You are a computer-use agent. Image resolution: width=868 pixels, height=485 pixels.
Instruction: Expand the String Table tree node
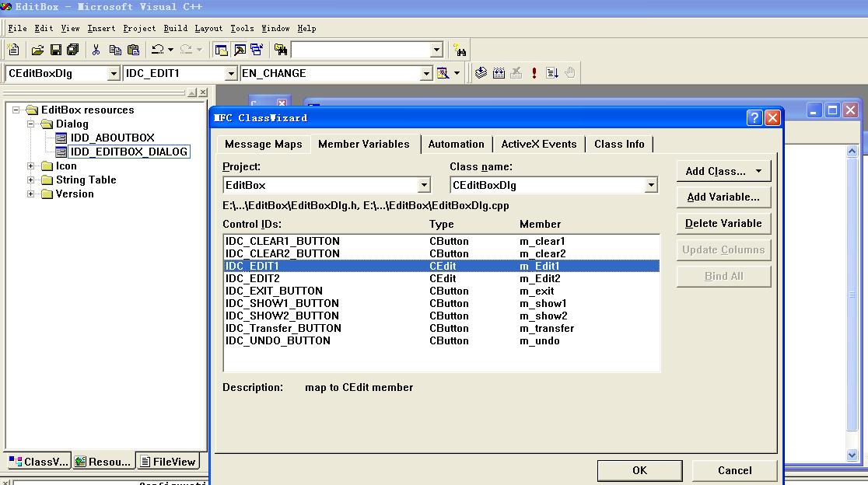click(31, 180)
